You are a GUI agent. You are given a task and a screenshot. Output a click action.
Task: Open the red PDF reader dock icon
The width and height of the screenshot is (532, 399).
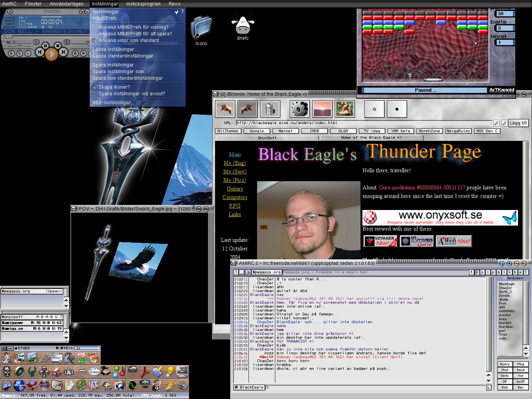coord(145,372)
